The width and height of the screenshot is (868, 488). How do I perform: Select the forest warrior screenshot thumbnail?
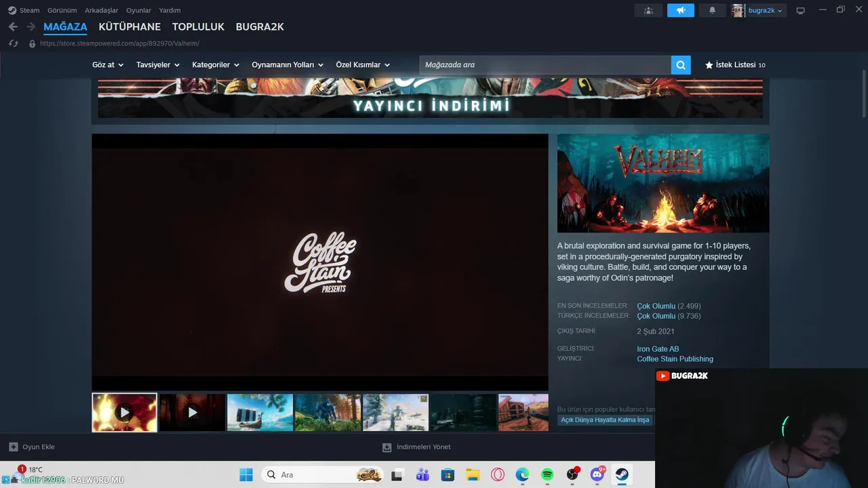coord(328,412)
